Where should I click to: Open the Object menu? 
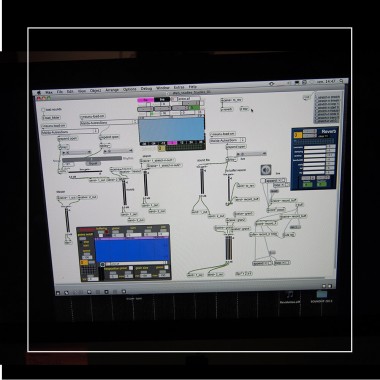pos(95,90)
